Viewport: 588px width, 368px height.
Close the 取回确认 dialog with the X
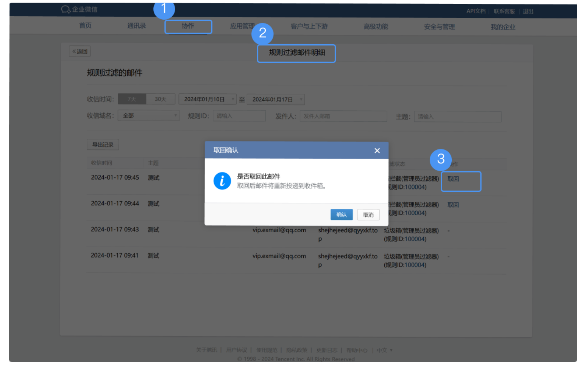pyautogui.click(x=377, y=151)
